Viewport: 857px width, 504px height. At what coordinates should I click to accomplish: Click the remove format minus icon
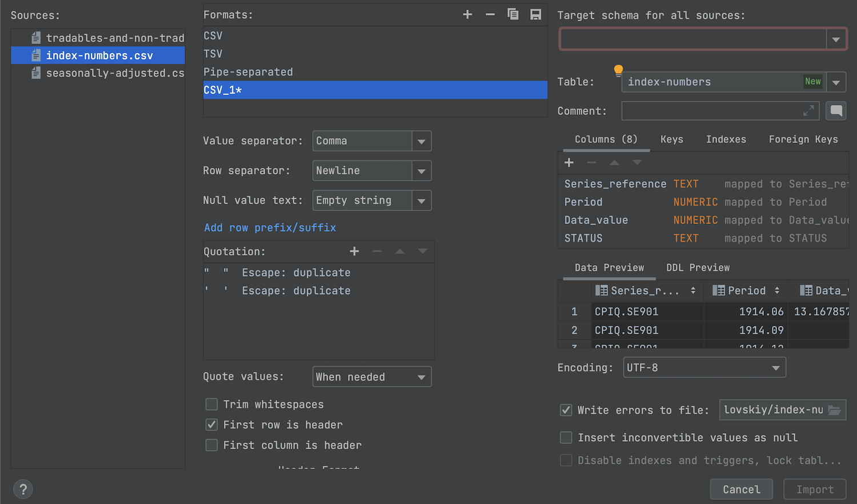(x=490, y=14)
